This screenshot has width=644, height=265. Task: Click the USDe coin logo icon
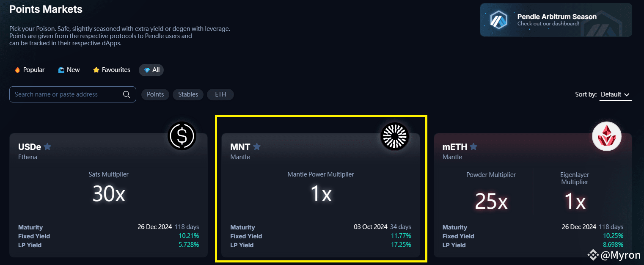pos(182,136)
